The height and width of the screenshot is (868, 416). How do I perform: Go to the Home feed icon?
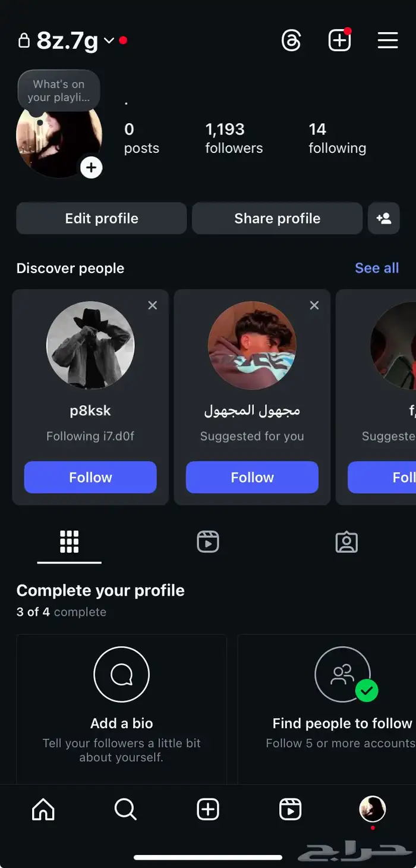pos(43,809)
